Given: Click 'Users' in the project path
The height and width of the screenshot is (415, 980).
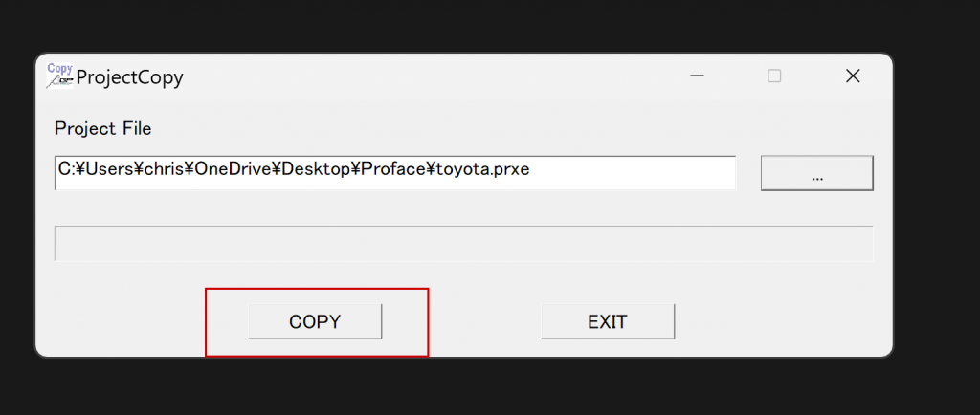Looking at the screenshot, I should pyautogui.click(x=112, y=170).
